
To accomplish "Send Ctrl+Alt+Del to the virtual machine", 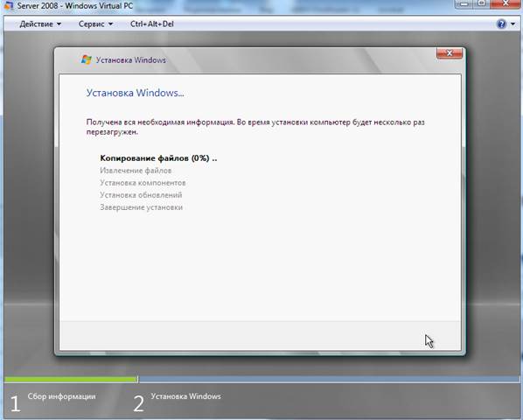I will 152,24.
